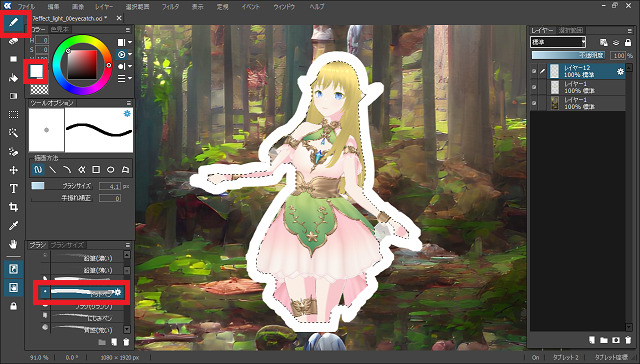Select the Bucket fill tool

click(13, 78)
